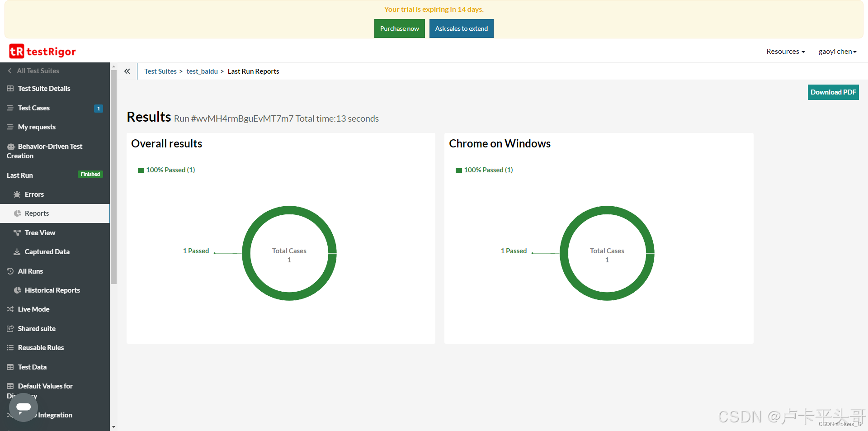Click Ask sales to extend button
This screenshot has height=431, width=868.
pos(462,28)
